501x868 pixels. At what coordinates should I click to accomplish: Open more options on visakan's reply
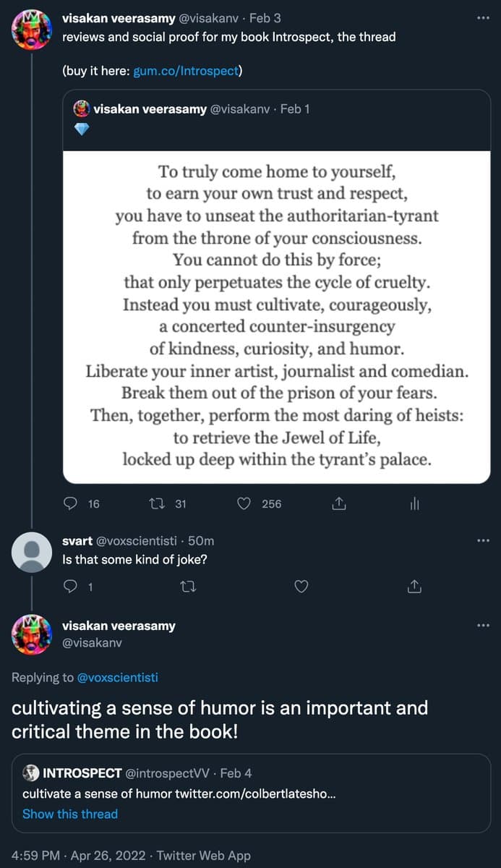click(x=483, y=626)
